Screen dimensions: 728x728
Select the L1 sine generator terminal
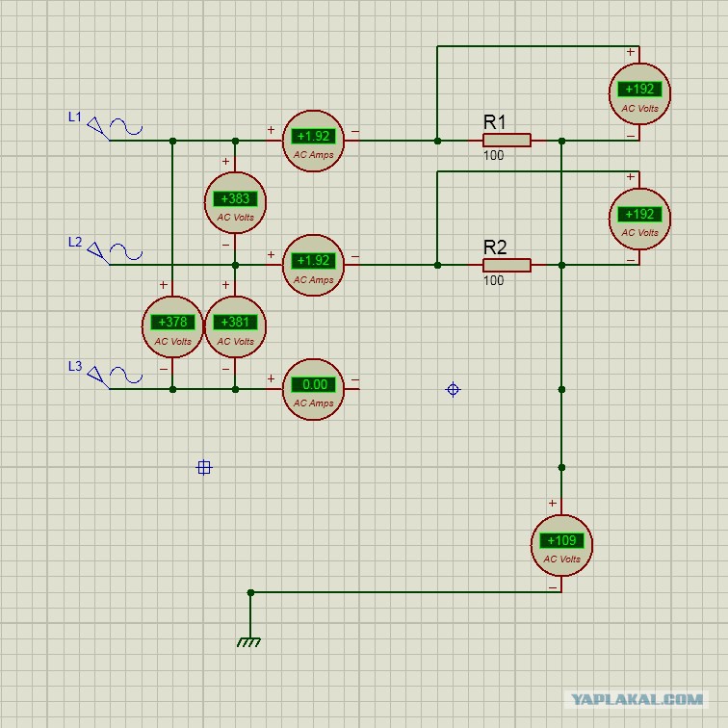point(115,128)
